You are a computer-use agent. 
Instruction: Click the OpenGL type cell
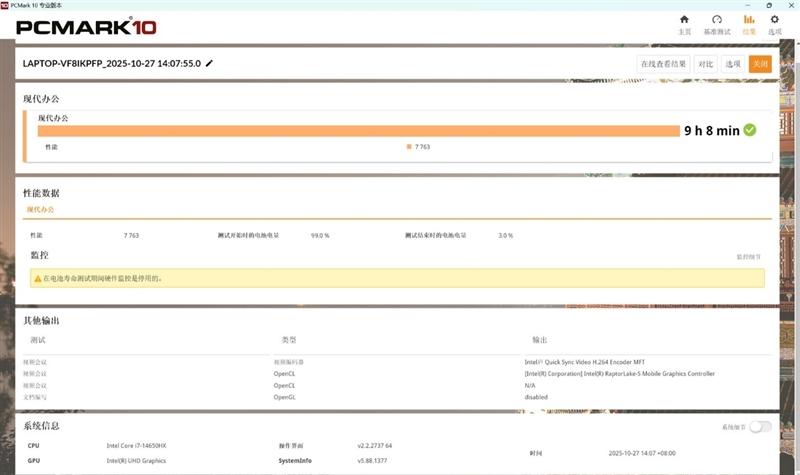(285, 397)
